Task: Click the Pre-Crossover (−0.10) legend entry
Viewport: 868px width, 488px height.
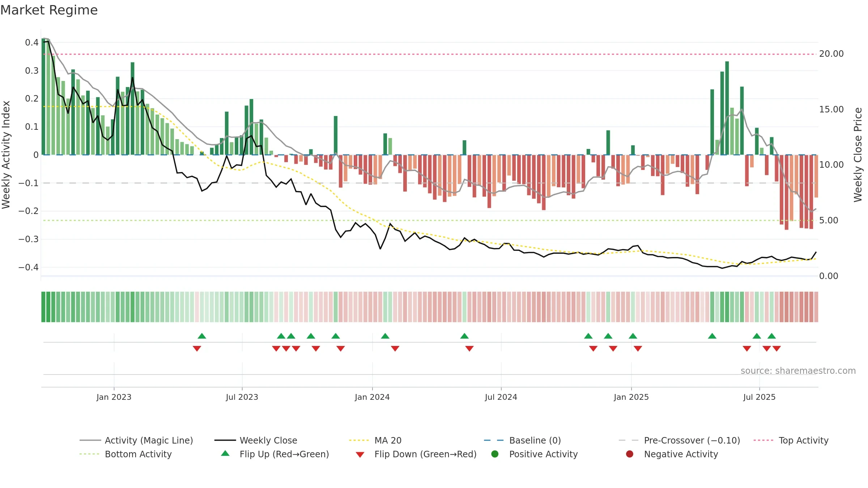Action: point(680,440)
